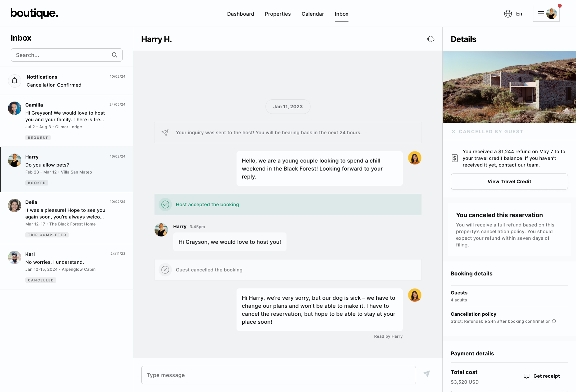Screen dimensions: 576x392
Task: Click the inquiry sent system message
Action: click(288, 133)
